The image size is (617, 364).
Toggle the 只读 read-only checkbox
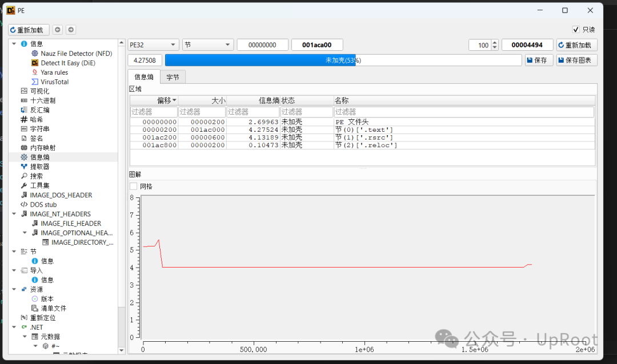(x=576, y=30)
